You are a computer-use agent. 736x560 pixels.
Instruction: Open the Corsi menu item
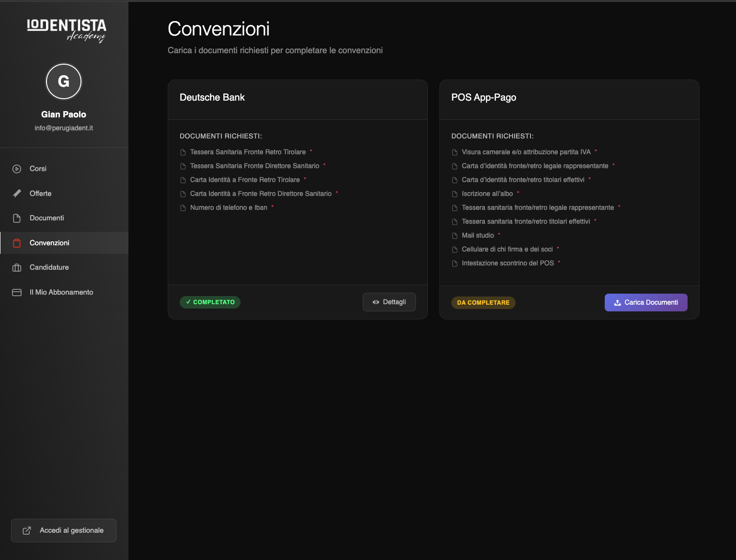pos(38,169)
